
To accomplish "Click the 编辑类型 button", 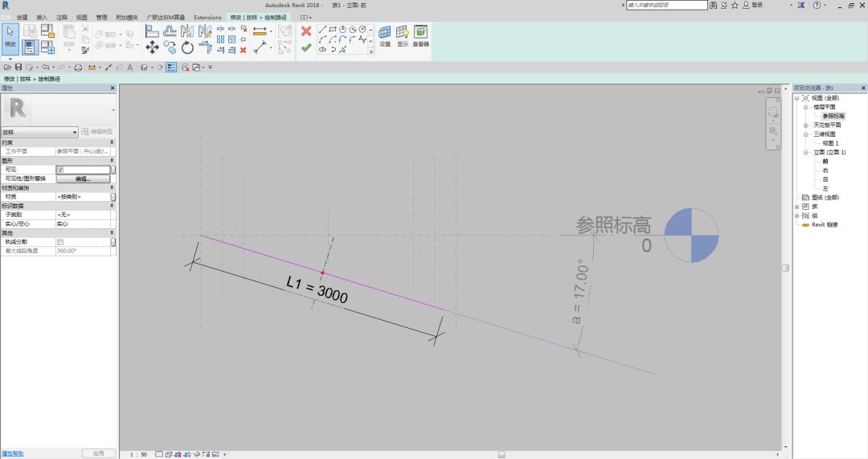I will pyautogui.click(x=97, y=132).
